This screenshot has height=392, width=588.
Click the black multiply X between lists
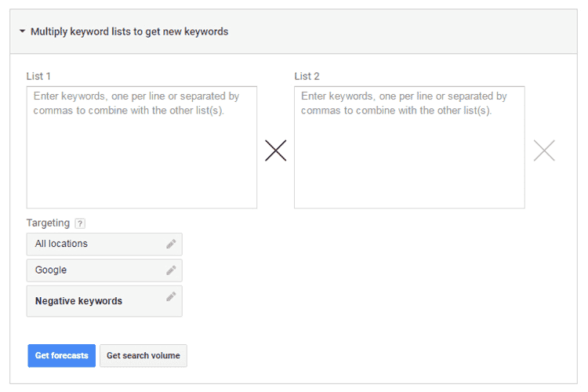275,151
